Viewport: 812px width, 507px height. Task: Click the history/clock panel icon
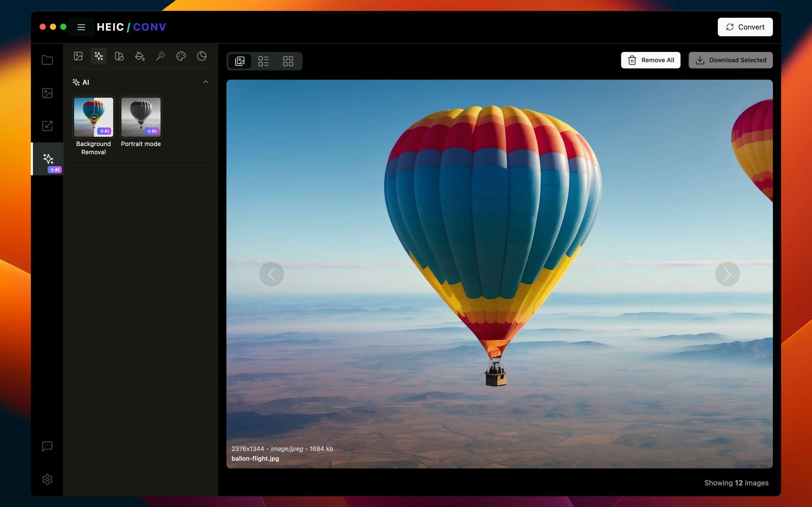pyautogui.click(x=201, y=55)
